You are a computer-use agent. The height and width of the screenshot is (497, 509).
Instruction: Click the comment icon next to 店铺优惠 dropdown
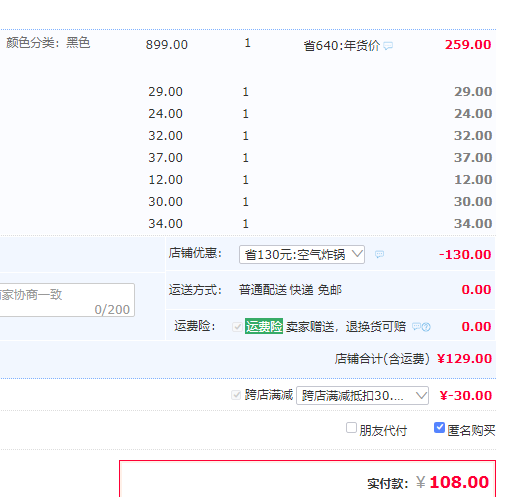[x=379, y=254]
